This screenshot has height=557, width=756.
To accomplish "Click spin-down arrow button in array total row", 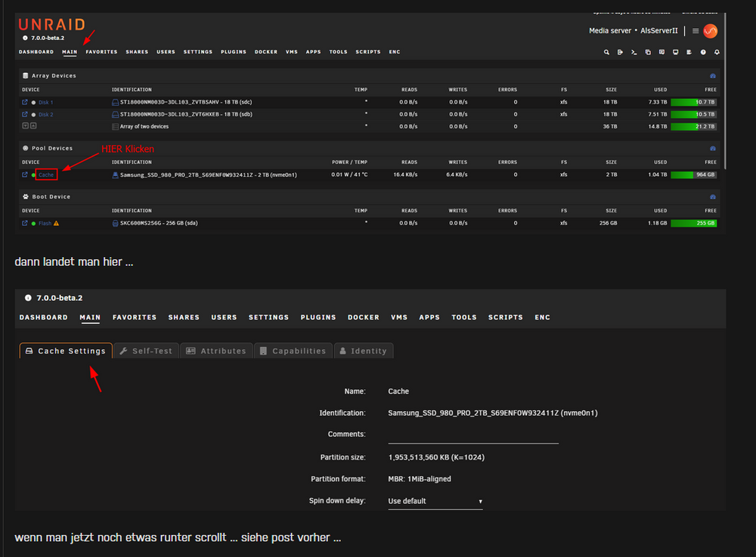I will (25, 125).
